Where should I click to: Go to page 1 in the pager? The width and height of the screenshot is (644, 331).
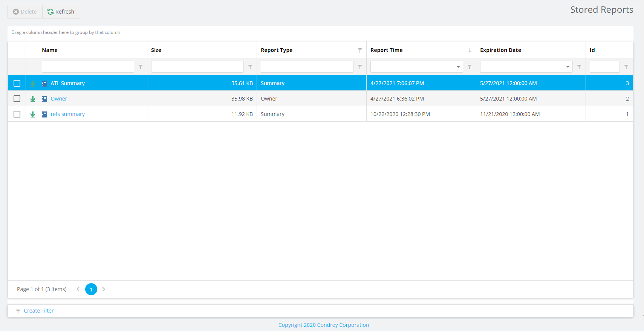(91, 289)
